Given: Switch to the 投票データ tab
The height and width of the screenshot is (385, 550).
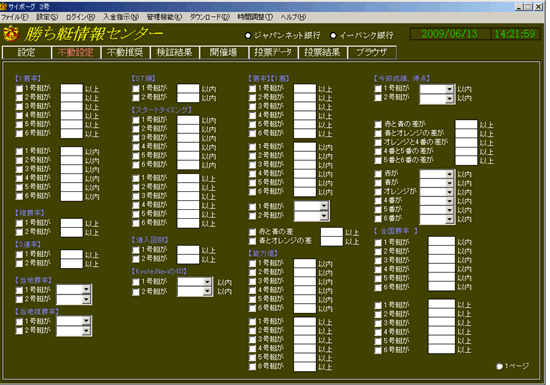Looking at the screenshot, I should (273, 53).
